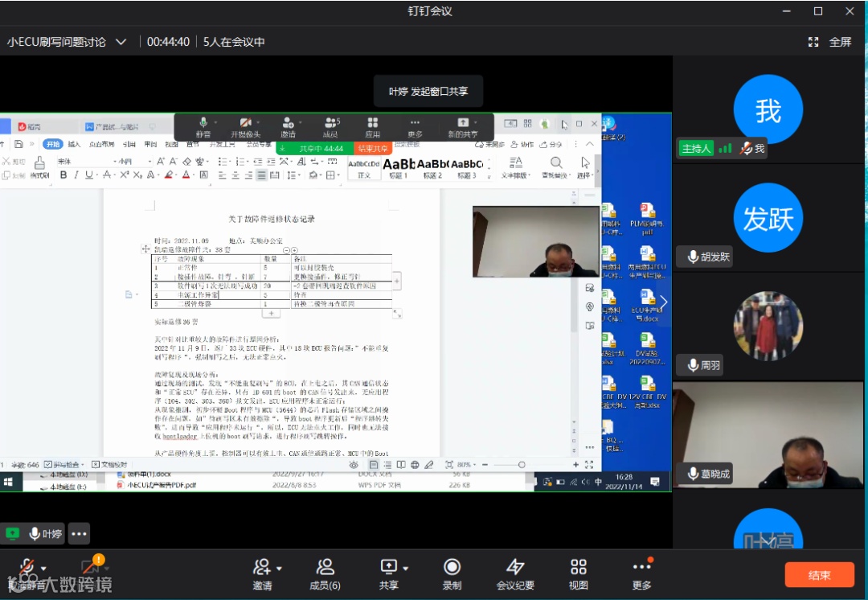This screenshot has width=868, height=600.
Task: Toggle bold formatting in WPS ribbon
Action: coord(63,175)
